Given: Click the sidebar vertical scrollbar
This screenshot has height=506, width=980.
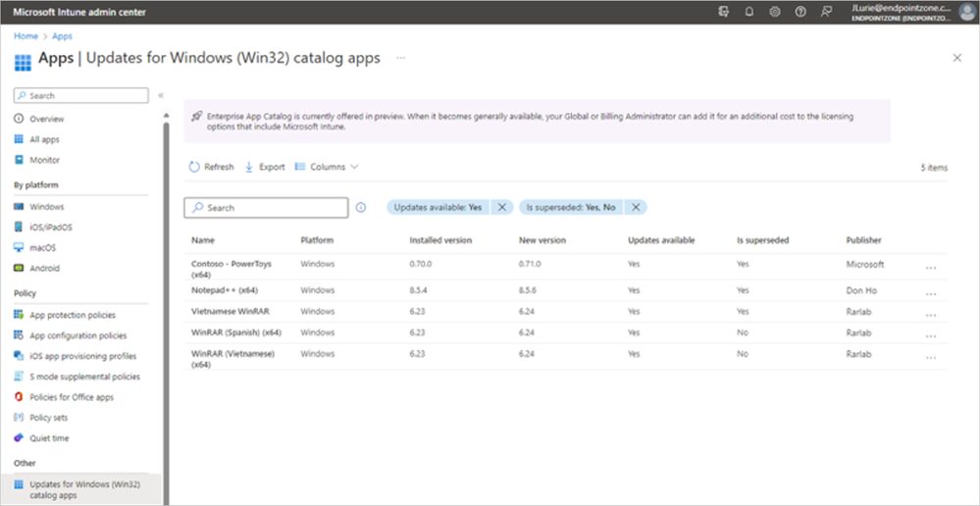Looking at the screenshot, I should pos(166,294).
